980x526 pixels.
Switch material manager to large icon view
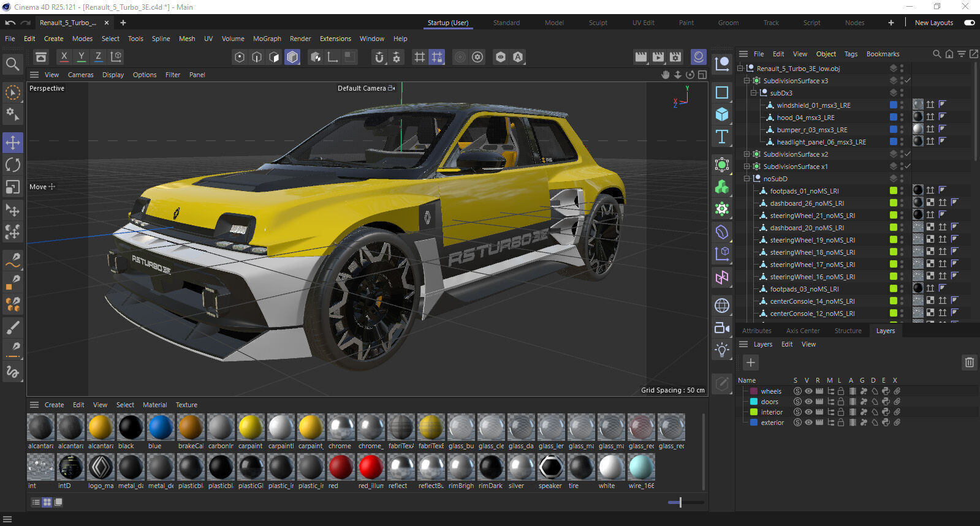coord(58,502)
